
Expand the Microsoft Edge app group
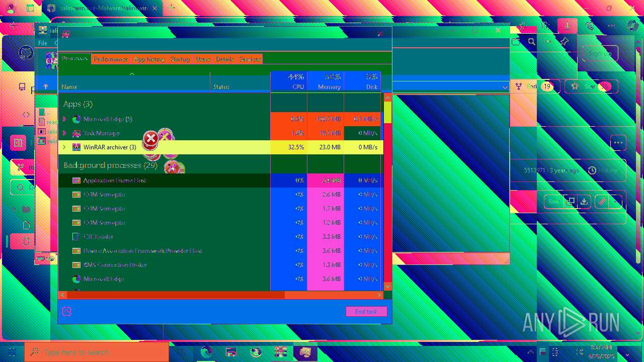tap(64, 119)
